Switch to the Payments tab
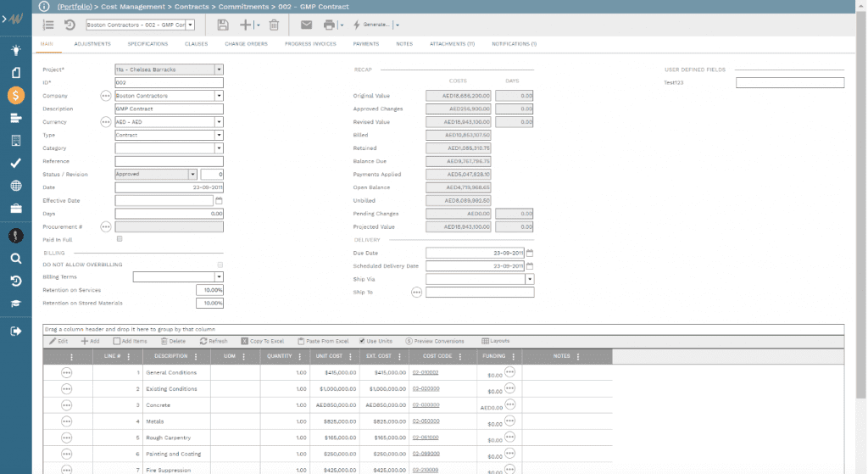Image resolution: width=868 pixels, height=474 pixels. tap(366, 44)
